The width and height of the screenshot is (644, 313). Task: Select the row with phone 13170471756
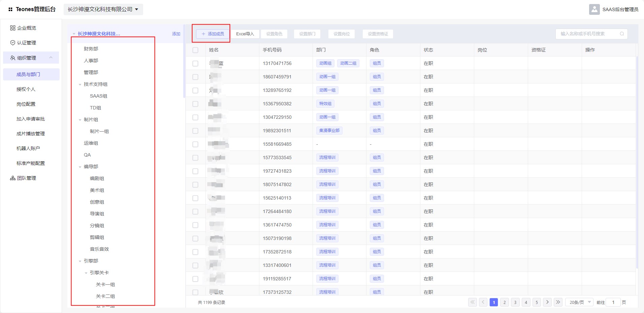click(x=195, y=63)
